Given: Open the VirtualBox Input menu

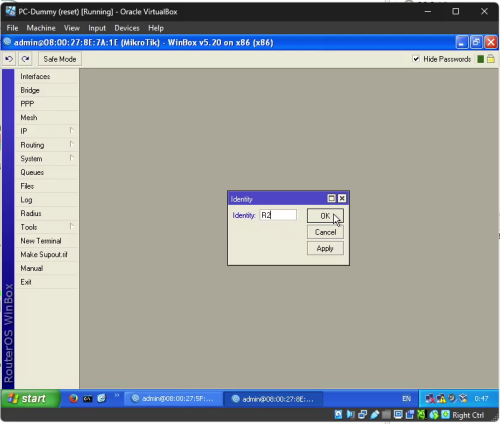Looking at the screenshot, I should (x=97, y=28).
